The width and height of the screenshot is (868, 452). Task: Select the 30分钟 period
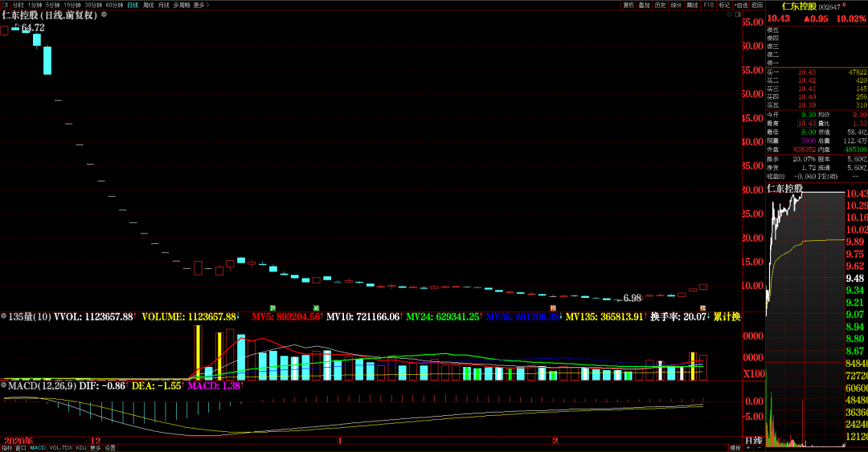[x=93, y=5]
